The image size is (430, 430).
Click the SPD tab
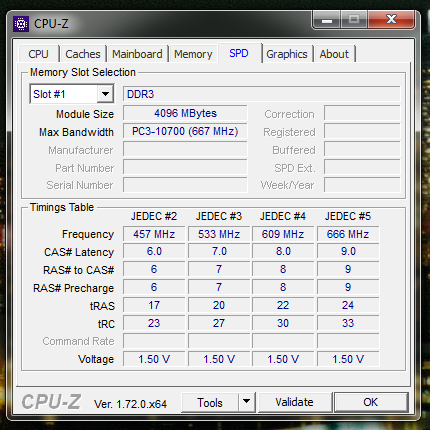pos(239,53)
